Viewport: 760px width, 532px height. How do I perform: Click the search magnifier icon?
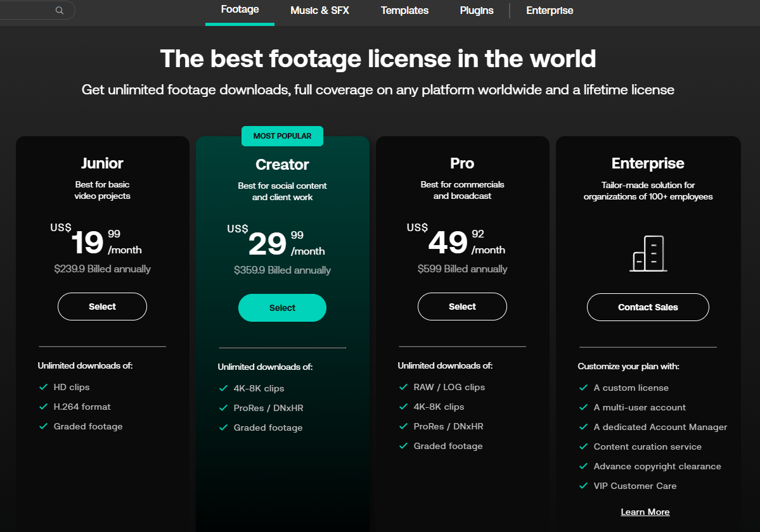pyautogui.click(x=60, y=10)
